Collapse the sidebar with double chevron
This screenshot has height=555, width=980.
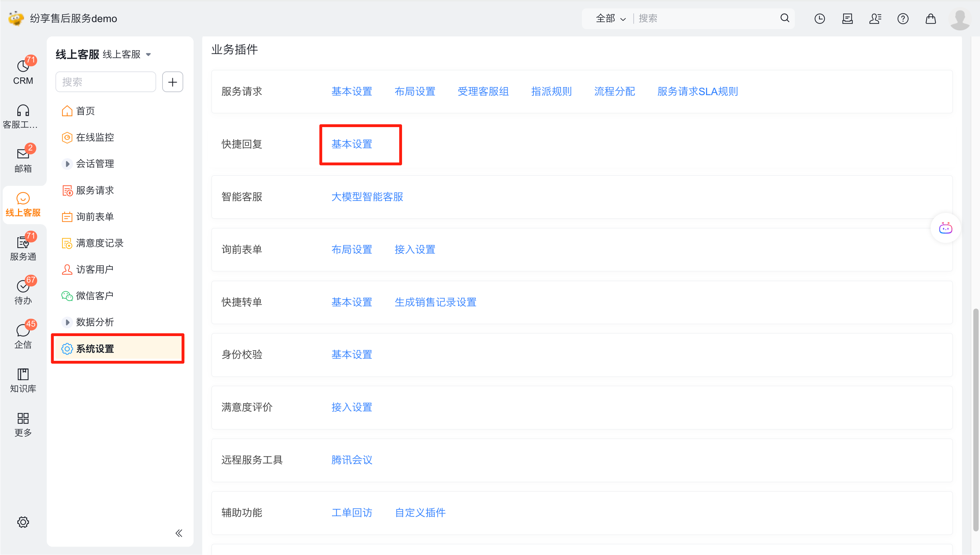point(178,533)
